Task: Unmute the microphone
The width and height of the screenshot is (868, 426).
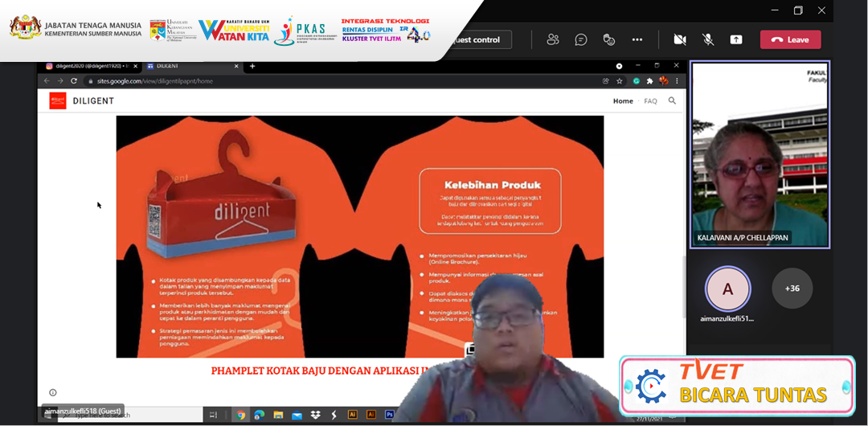Action: (708, 39)
